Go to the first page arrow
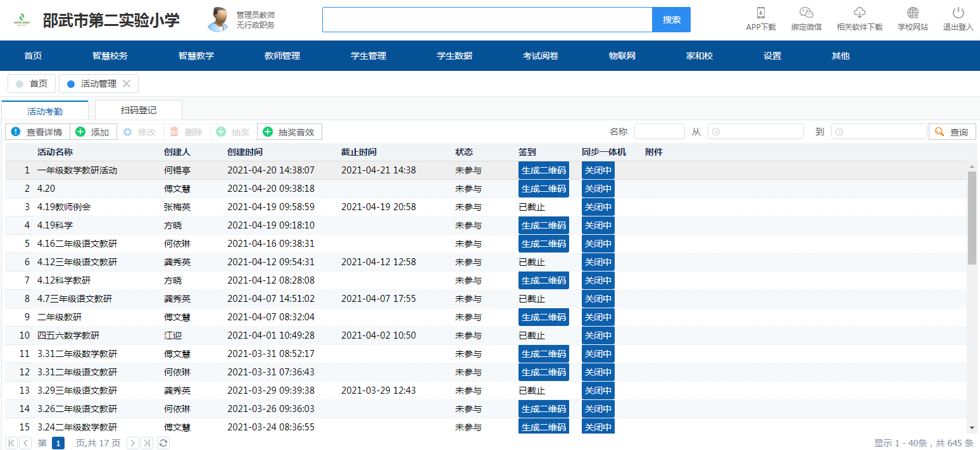This screenshot has width=980, height=450. point(11,443)
